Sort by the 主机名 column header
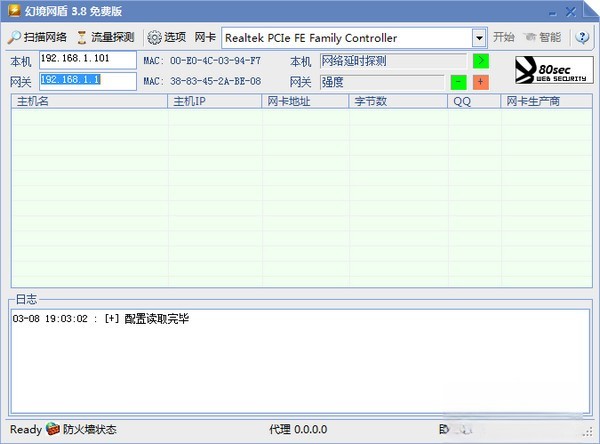 pyautogui.click(x=90, y=101)
